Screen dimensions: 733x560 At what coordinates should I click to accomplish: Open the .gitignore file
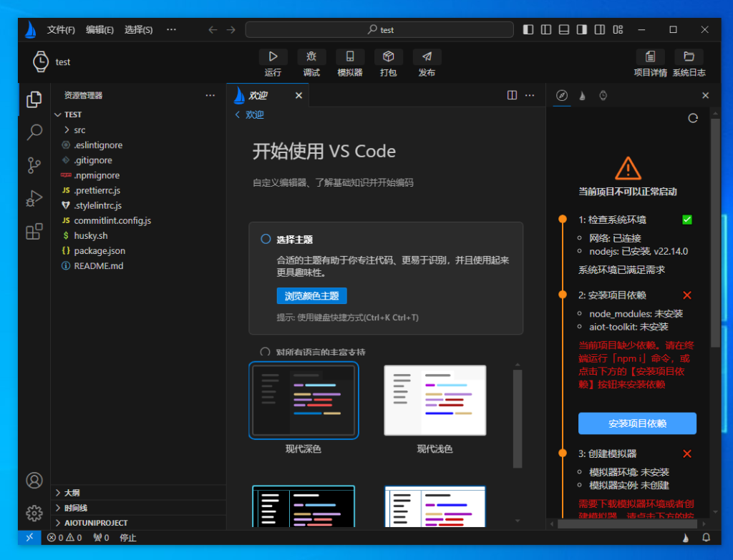[x=138, y=160]
